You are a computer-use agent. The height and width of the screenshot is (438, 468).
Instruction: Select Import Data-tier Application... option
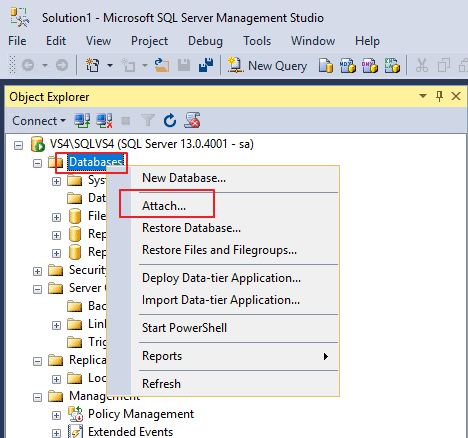(223, 300)
